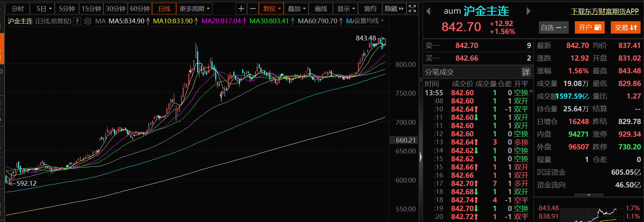The height and width of the screenshot is (222, 644).
Task: Select the 5分钟 chart period
Action: click(67, 9)
